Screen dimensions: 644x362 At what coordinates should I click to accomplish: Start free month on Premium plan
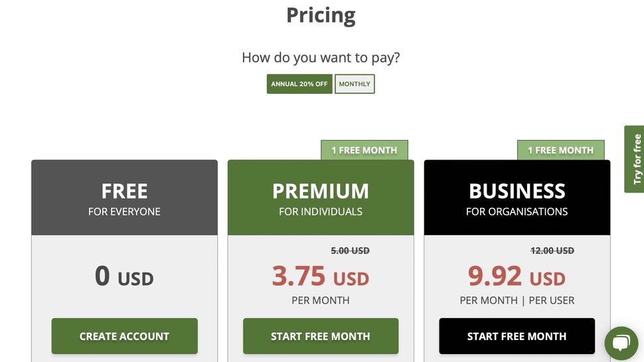(321, 336)
